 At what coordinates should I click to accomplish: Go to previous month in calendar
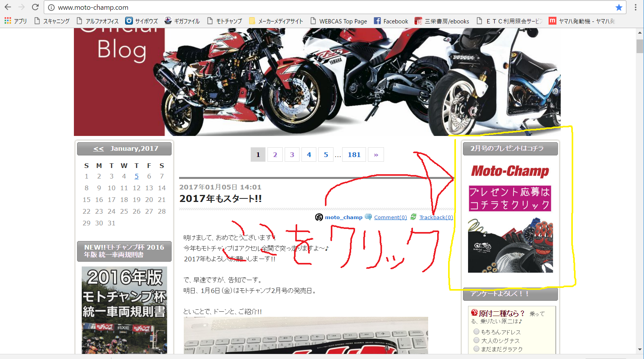[x=99, y=149]
